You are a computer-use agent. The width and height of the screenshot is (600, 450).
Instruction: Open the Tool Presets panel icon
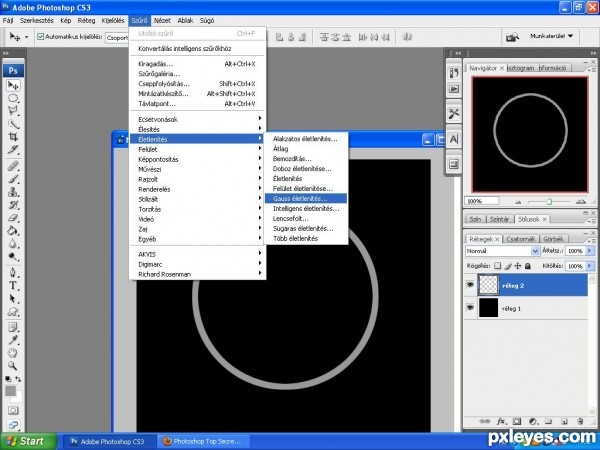[x=454, y=114]
